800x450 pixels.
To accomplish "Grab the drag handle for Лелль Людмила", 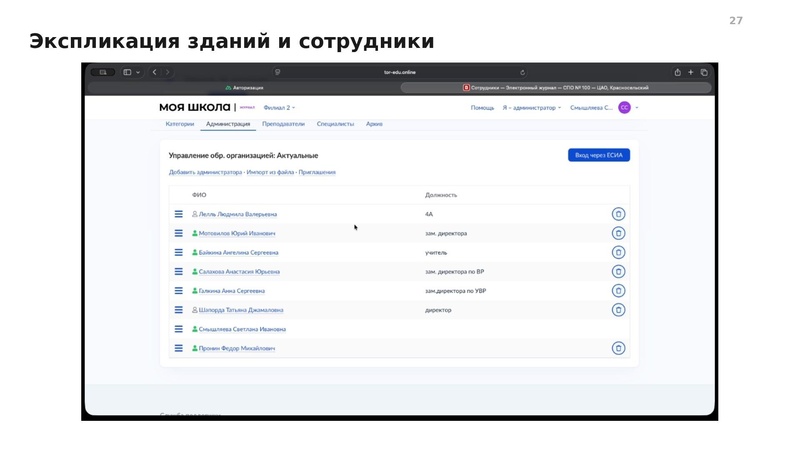I will pos(179,214).
